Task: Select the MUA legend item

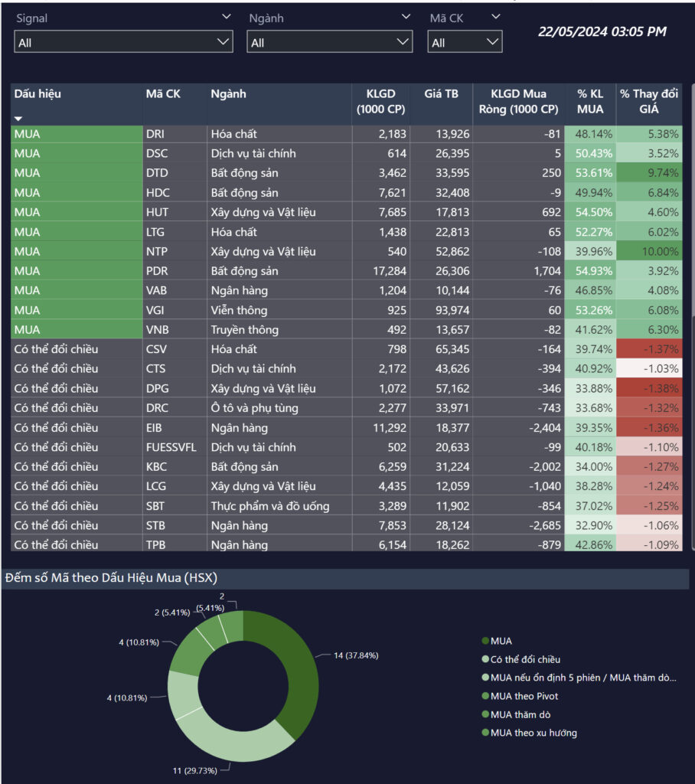Action: (501, 641)
